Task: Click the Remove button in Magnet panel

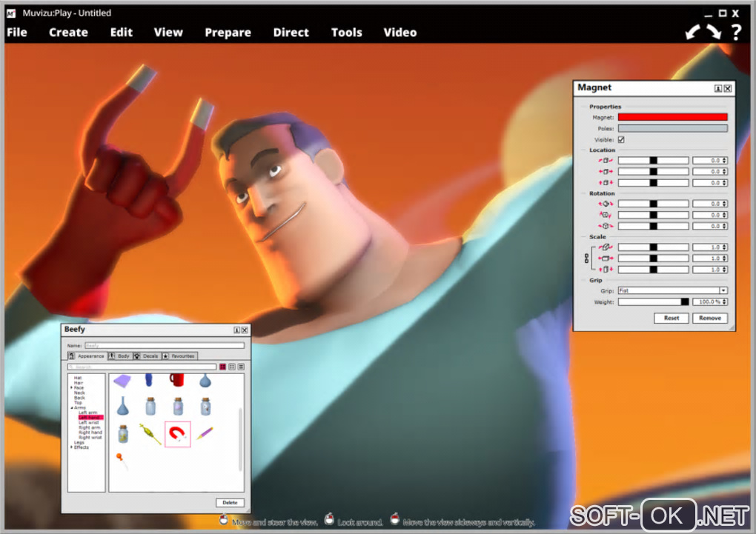Action: [x=710, y=318]
